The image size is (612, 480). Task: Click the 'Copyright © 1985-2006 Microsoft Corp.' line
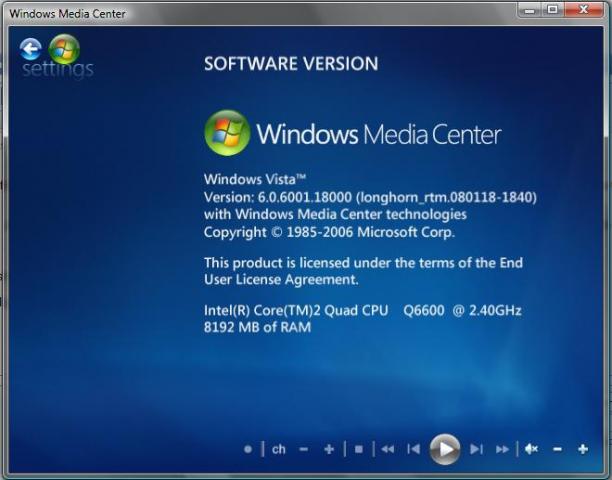pos(329,232)
